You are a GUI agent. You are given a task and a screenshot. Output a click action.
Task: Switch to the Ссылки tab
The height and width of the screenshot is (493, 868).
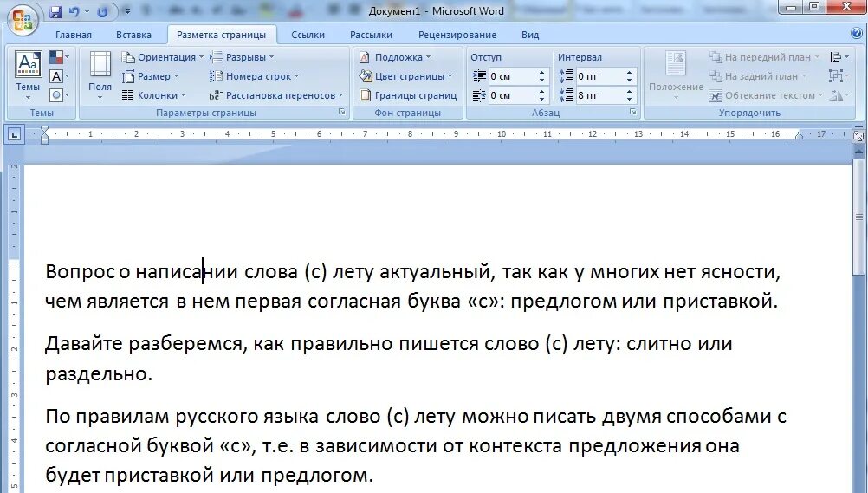click(x=308, y=35)
